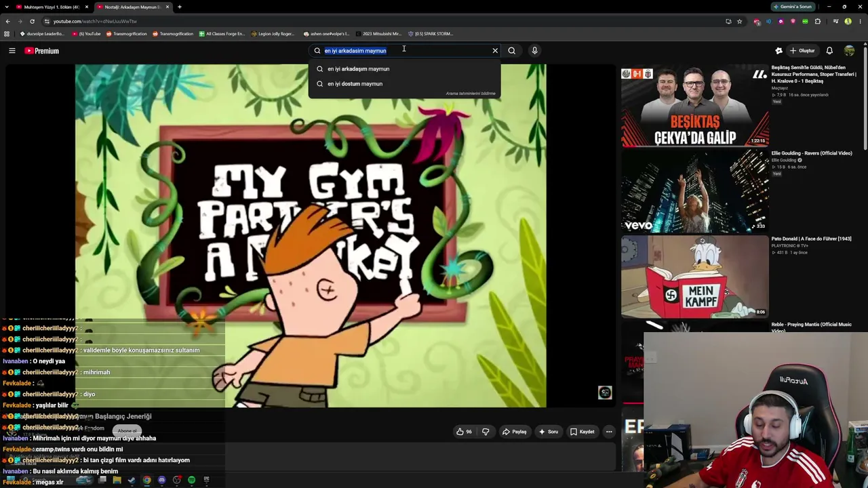Open the install app icon in address bar
The height and width of the screenshot is (488, 868).
point(728,21)
